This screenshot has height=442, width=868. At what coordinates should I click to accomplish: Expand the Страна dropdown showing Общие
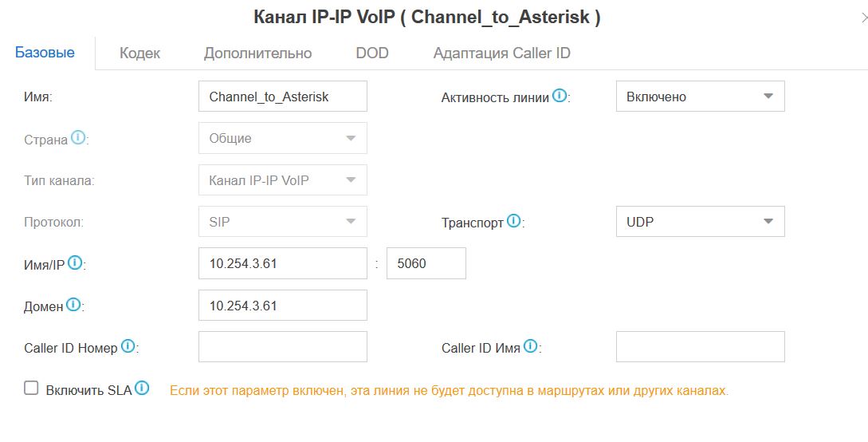point(283,138)
